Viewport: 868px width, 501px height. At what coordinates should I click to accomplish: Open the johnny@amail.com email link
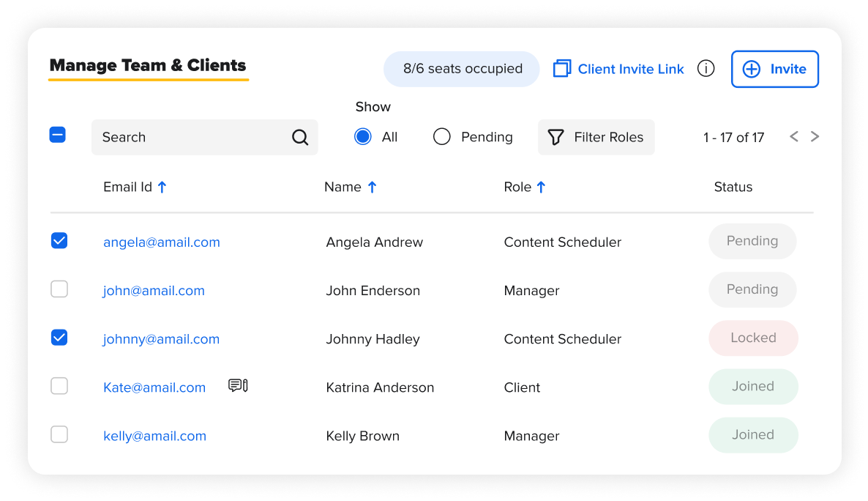(161, 339)
